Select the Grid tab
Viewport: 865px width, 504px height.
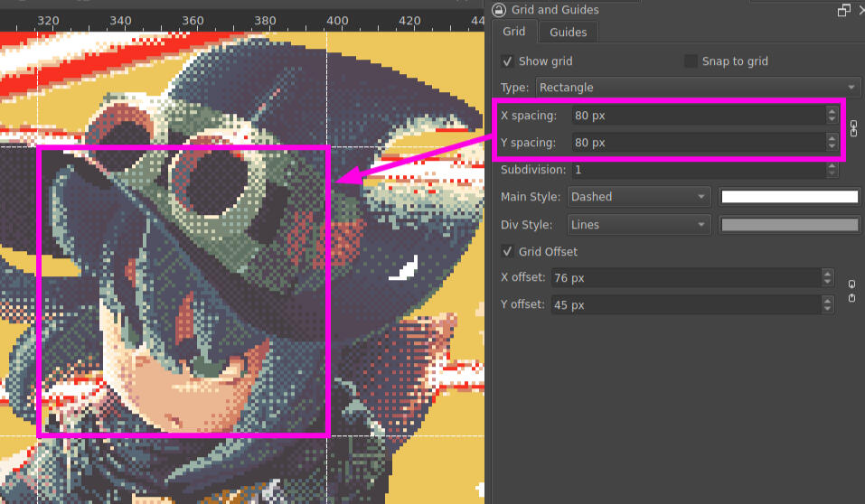coord(513,32)
